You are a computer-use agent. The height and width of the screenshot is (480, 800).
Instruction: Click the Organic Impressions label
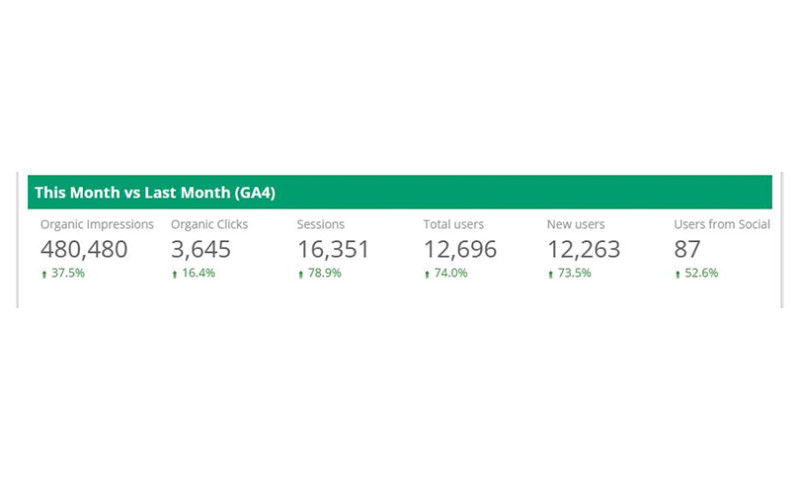coord(97,225)
